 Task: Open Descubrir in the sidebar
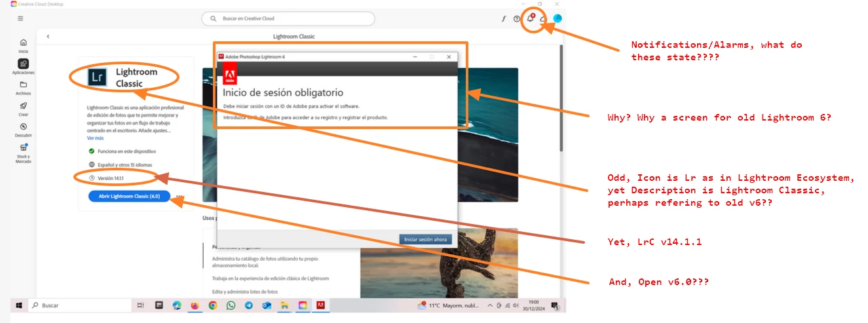24,130
